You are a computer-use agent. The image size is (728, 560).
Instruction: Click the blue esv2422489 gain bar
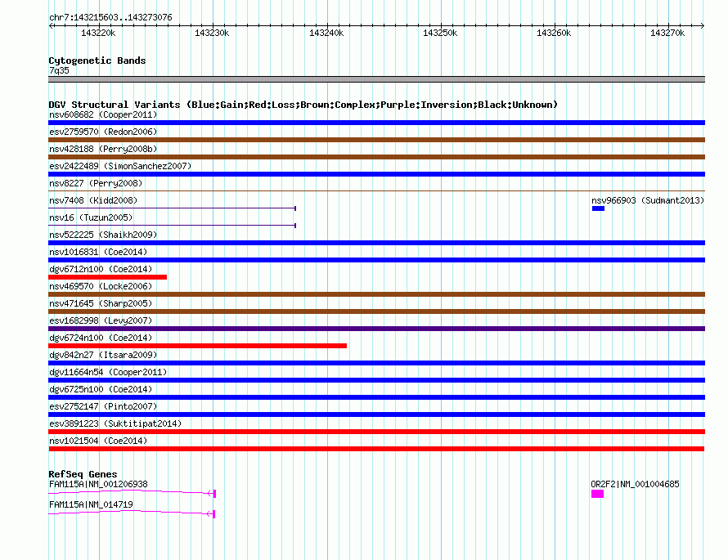click(376, 174)
